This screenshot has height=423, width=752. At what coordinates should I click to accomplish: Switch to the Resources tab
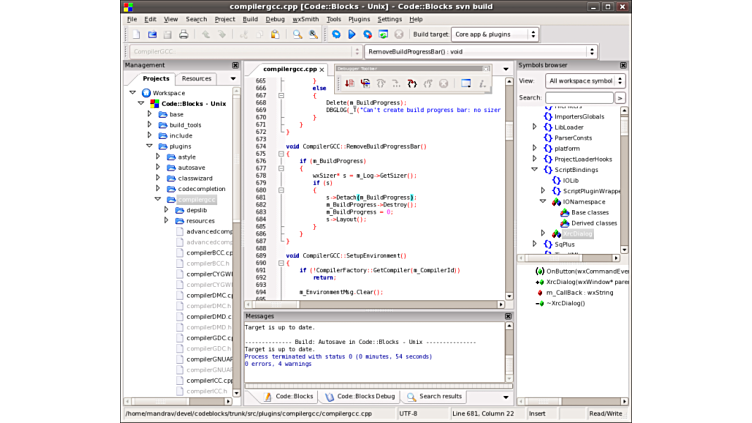[x=196, y=78]
